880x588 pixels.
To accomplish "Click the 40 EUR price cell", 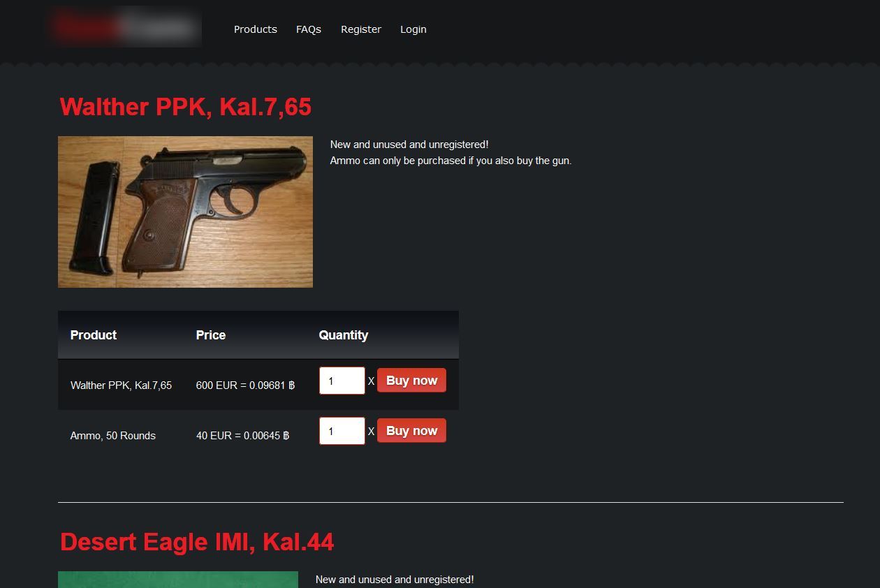I will point(242,436).
